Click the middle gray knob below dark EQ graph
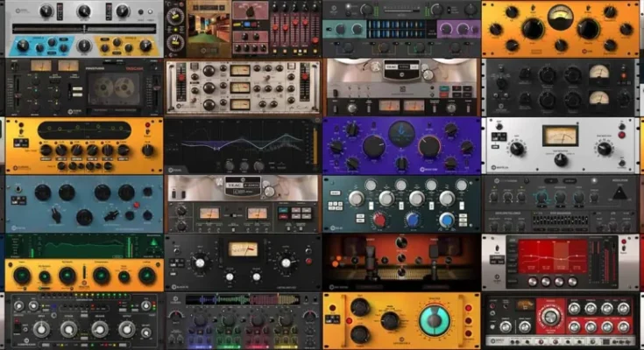 point(244,166)
